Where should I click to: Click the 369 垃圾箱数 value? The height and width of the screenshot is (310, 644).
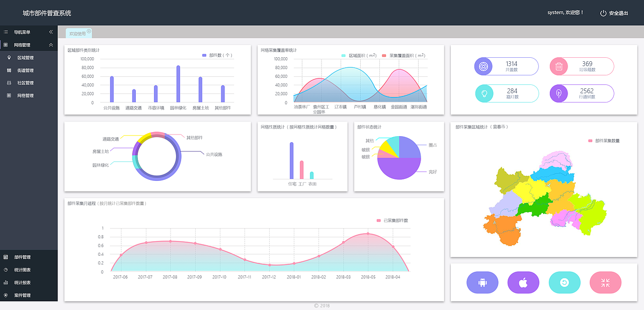587,64
